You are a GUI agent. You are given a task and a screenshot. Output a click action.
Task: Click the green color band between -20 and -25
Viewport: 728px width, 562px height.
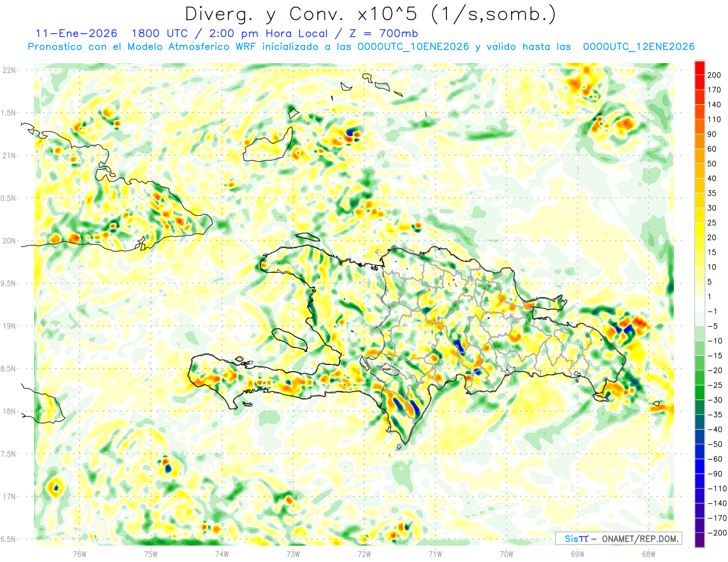pos(699,378)
